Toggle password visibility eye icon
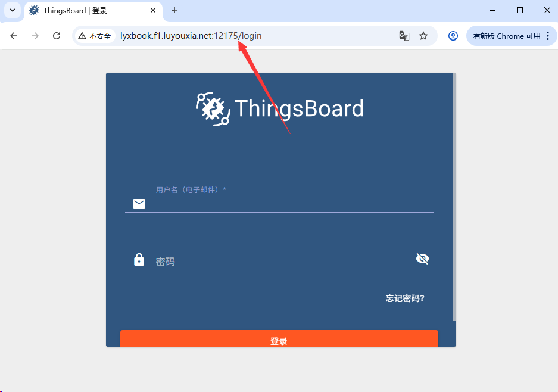The width and height of the screenshot is (558, 392). pos(422,259)
